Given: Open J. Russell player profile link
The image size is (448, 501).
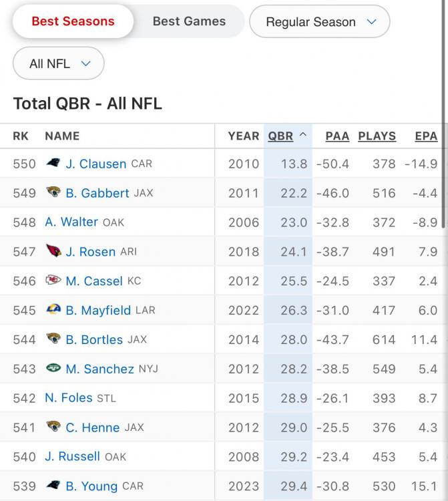Looking at the screenshot, I should point(72,457).
